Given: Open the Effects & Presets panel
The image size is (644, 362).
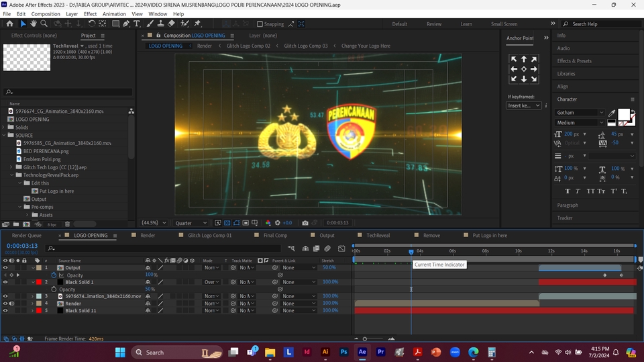Looking at the screenshot, I should coord(574,61).
